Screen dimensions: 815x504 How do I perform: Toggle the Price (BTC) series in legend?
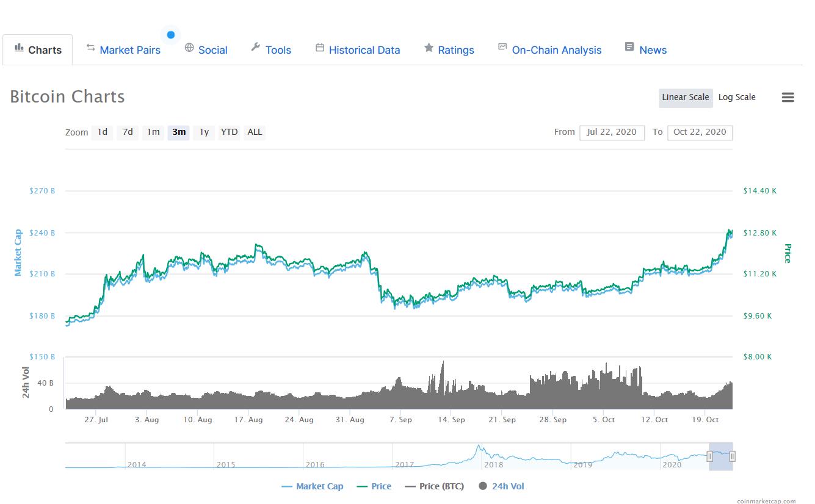pyautogui.click(x=433, y=486)
